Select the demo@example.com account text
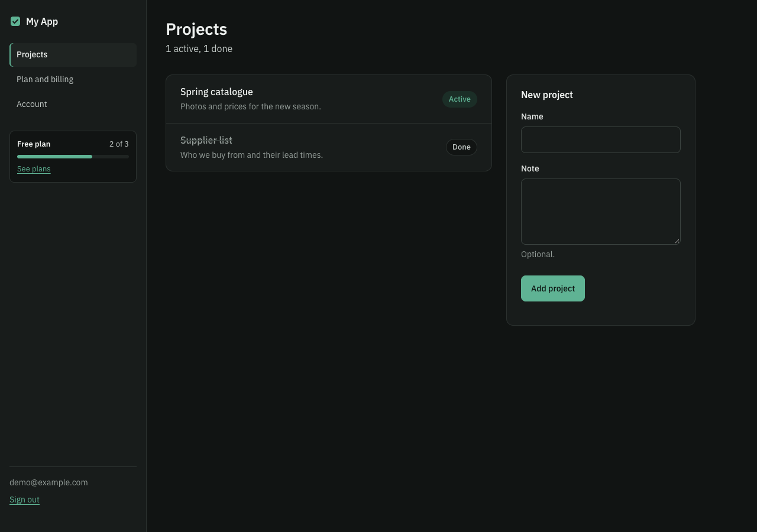757x532 pixels. (48, 482)
